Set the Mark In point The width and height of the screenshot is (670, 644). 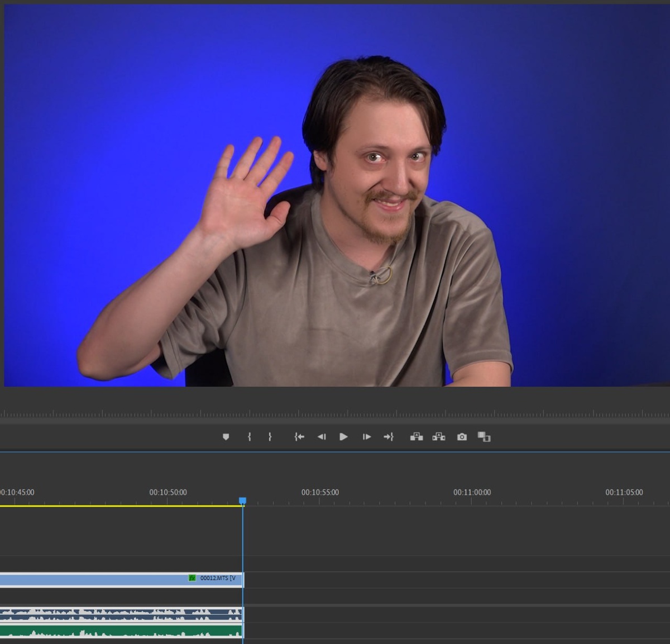point(249,437)
